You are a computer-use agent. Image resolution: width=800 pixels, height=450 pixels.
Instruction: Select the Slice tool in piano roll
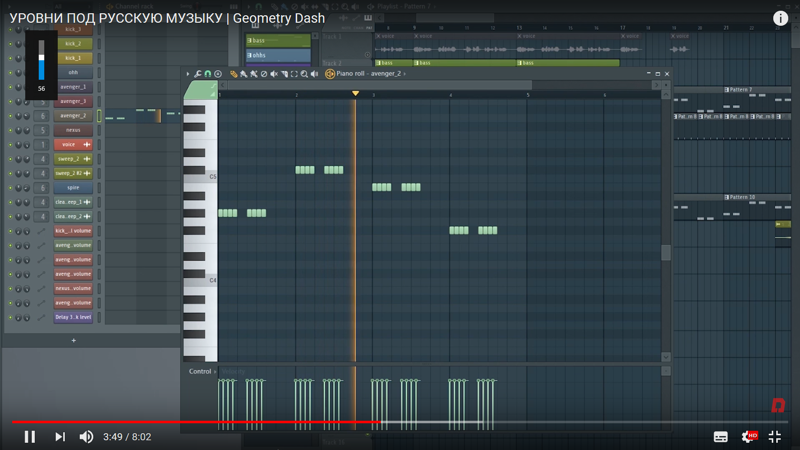pos(284,74)
